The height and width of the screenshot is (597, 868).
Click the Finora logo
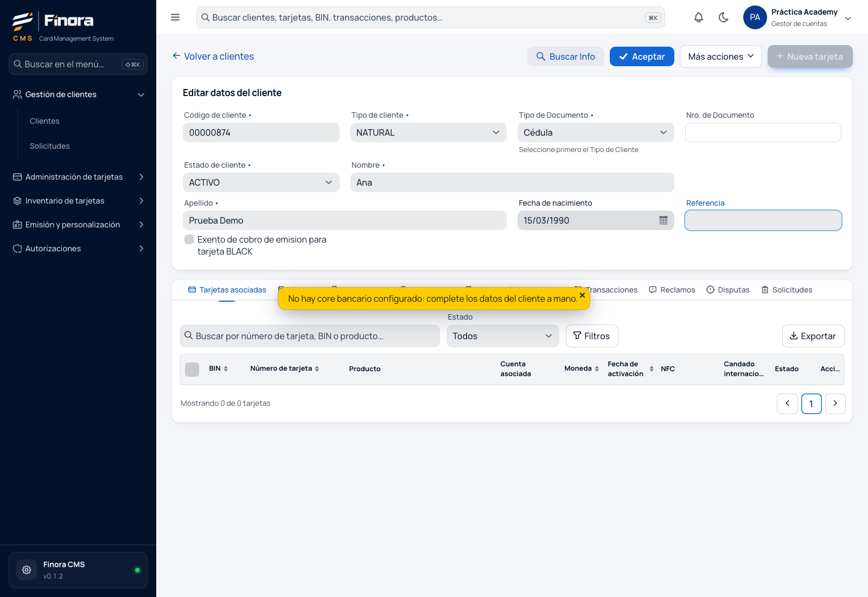[x=53, y=22]
